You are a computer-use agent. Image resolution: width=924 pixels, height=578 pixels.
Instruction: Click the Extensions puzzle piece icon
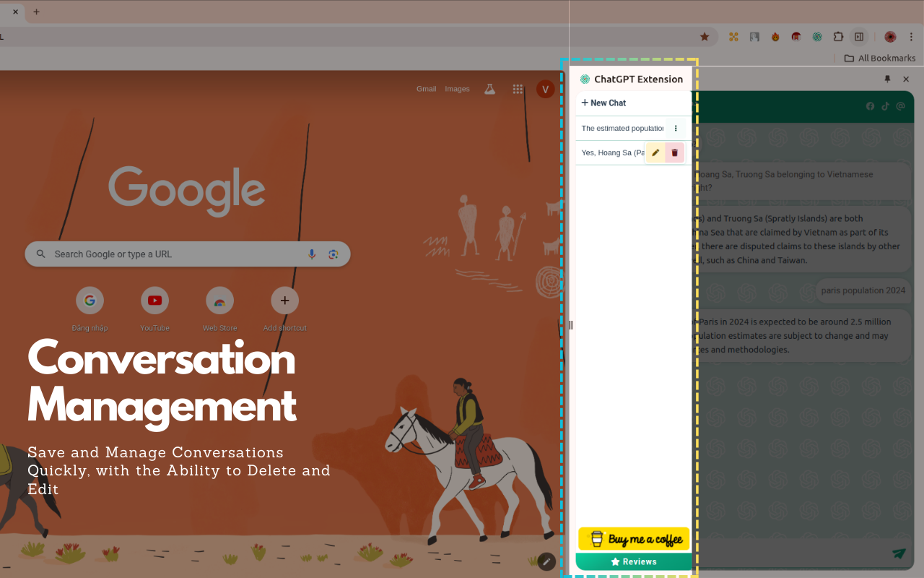coord(838,37)
